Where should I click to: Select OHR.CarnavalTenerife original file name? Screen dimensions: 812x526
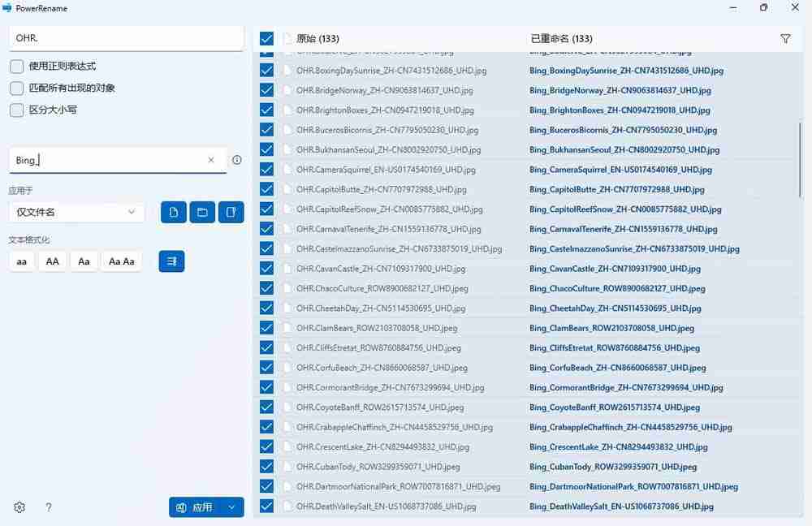coord(389,229)
